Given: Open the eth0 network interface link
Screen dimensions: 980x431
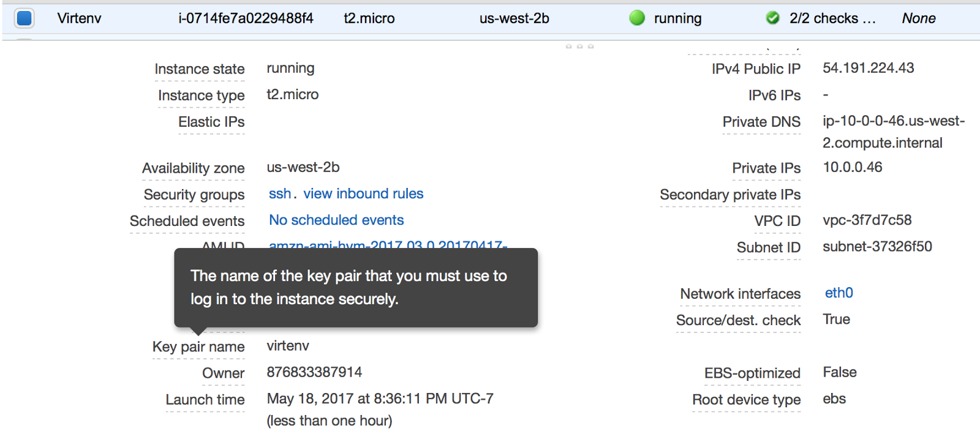Looking at the screenshot, I should tap(839, 293).
